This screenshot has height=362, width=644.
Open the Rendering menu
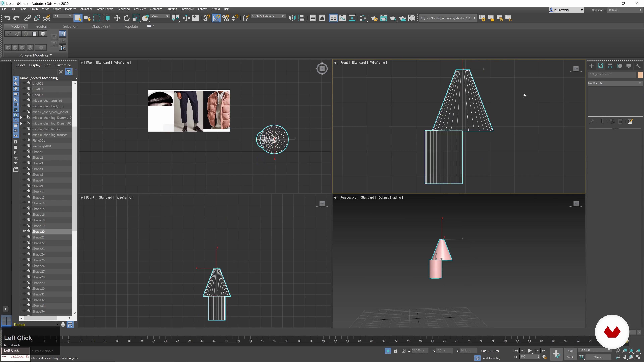pos(123,9)
